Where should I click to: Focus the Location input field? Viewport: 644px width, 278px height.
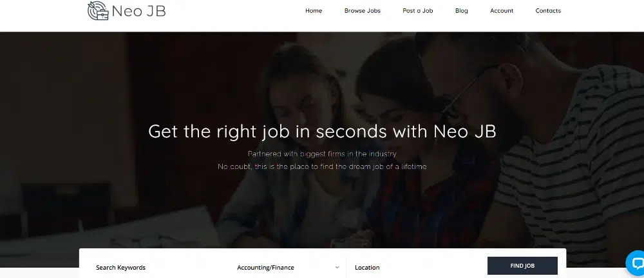point(415,267)
